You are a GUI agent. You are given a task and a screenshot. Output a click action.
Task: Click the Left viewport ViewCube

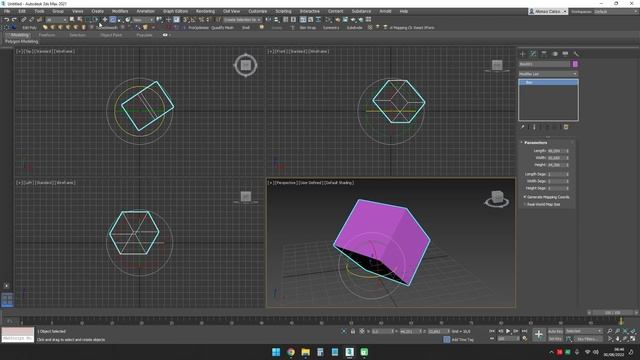246,197
